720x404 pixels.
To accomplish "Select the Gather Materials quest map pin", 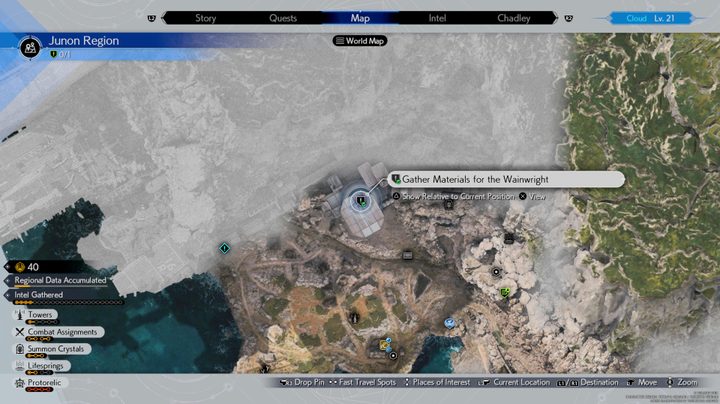I will pyautogui.click(x=361, y=201).
